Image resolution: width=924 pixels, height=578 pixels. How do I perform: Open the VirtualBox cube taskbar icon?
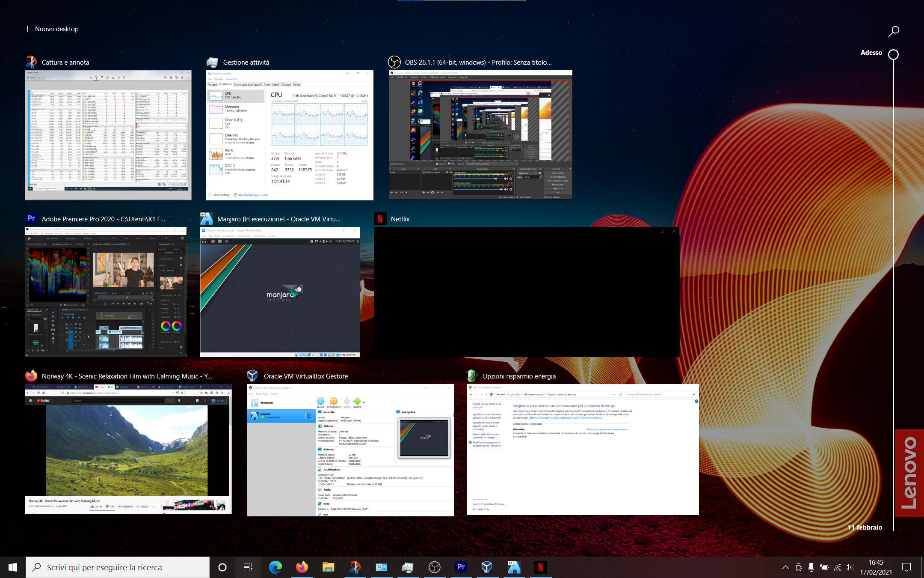pos(487,567)
